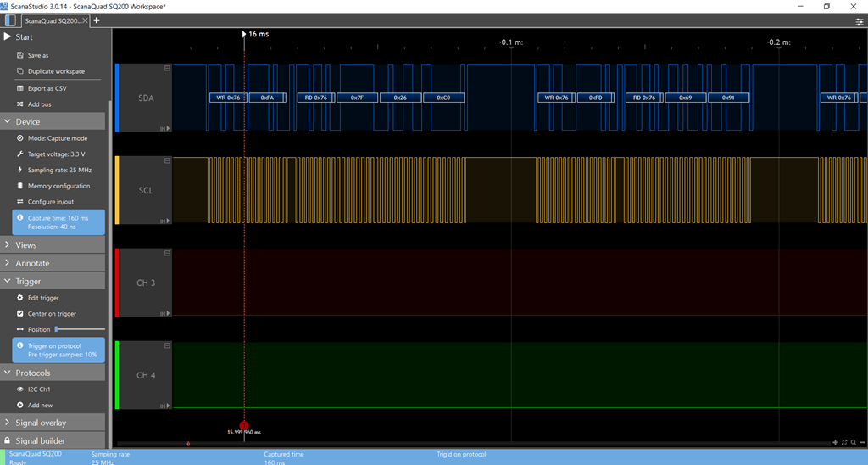
Task: Click Export as CSV
Action: 47,88
